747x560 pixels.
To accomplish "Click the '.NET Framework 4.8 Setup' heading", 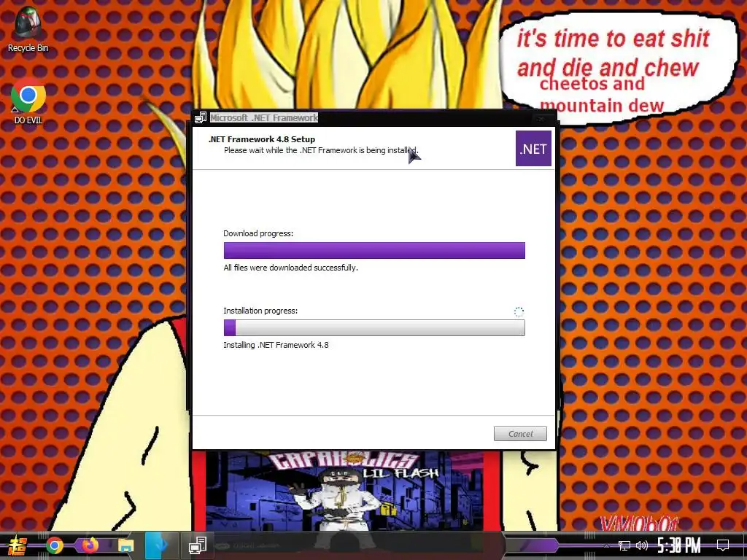I will pyautogui.click(x=262, y=139).
